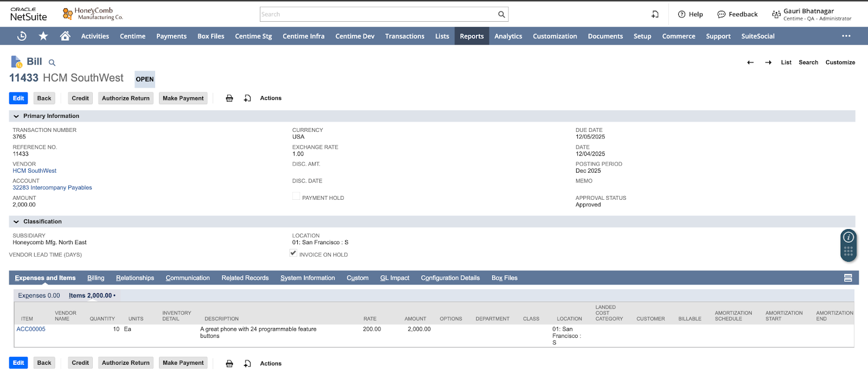This screenshot has width=868, height=386.
Task: Click the subtab layout icon at right
Action: (x=848, y=278)
